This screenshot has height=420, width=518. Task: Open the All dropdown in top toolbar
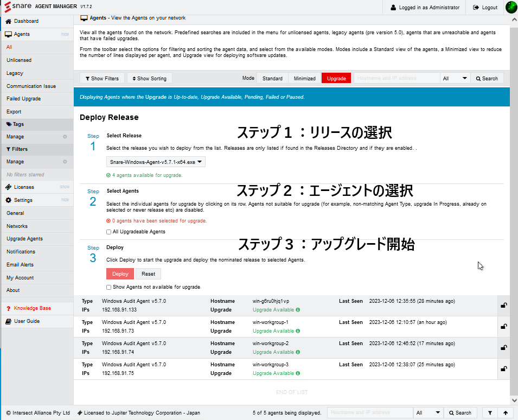pyautogui.click(x=455, y=78)
